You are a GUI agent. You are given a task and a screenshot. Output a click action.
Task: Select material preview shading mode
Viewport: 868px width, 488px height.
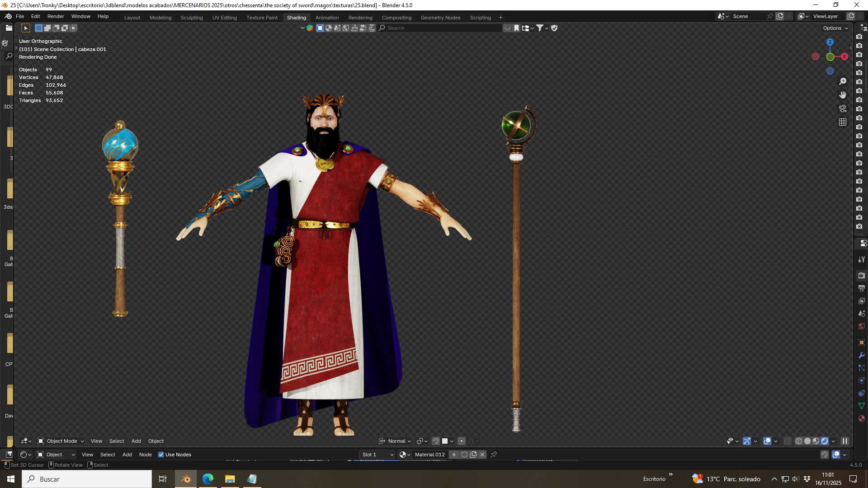click(816, 441)
